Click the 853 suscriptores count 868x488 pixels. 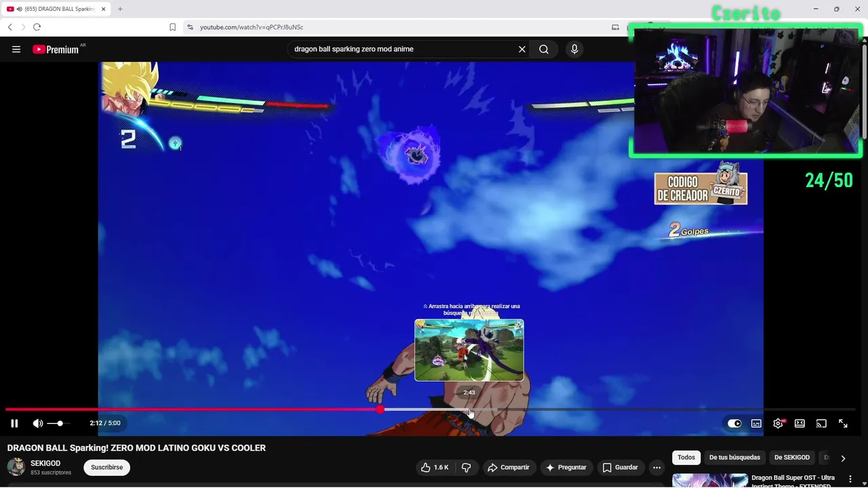pos(51,472)
